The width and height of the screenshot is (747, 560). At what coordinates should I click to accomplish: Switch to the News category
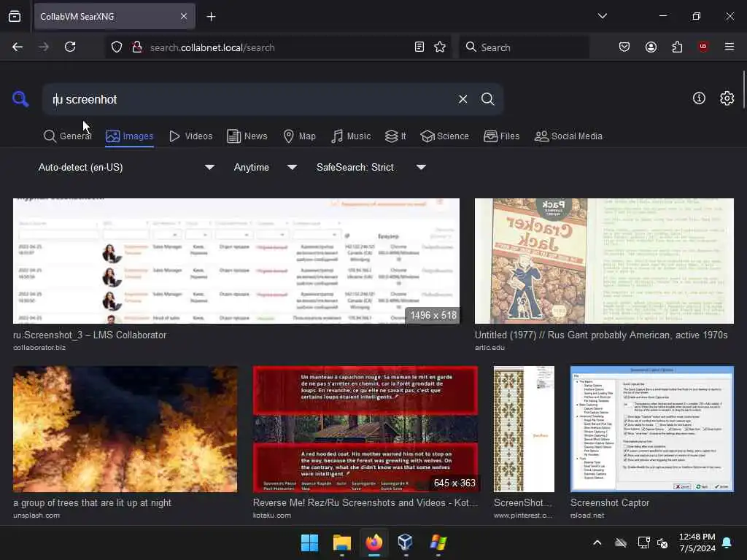click(247, 136)
